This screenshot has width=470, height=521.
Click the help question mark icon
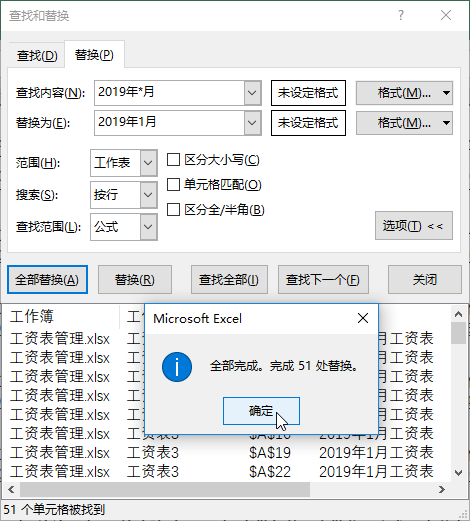[x=401, y=15]
